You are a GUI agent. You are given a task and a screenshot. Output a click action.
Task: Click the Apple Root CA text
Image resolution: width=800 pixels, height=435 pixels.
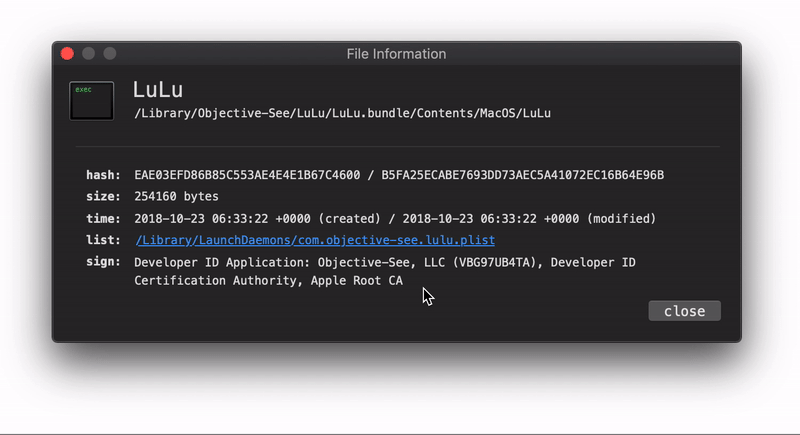(x=357, y=281)
